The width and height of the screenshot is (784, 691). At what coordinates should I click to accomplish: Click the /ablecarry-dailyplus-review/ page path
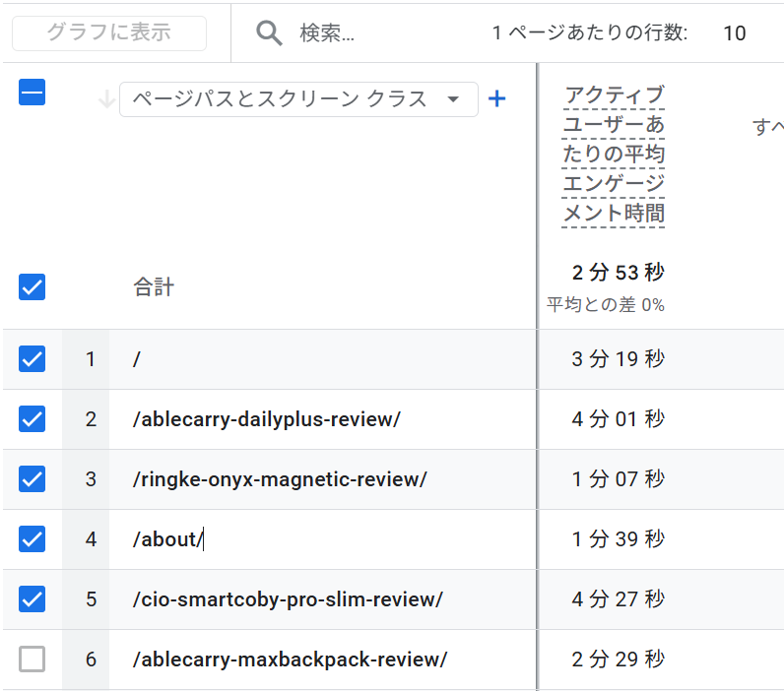click(x=267, y=419)
